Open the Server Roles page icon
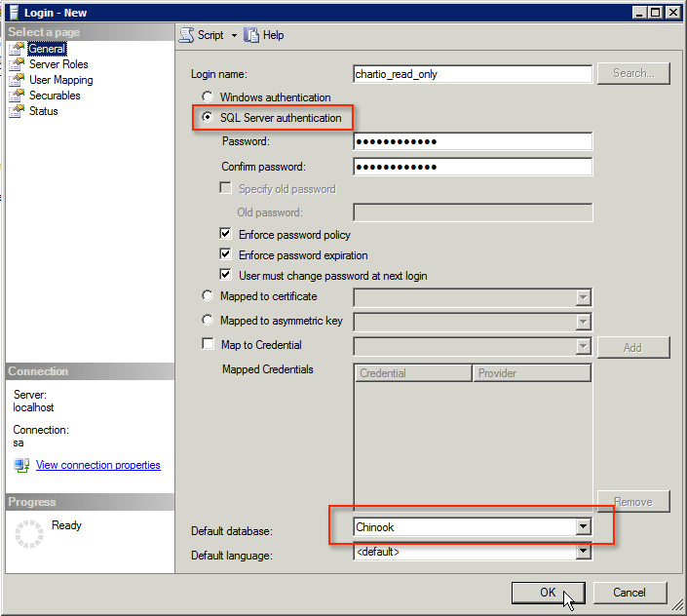The width and height of the screenshot is (687, 616). click(x=16, y=64)
